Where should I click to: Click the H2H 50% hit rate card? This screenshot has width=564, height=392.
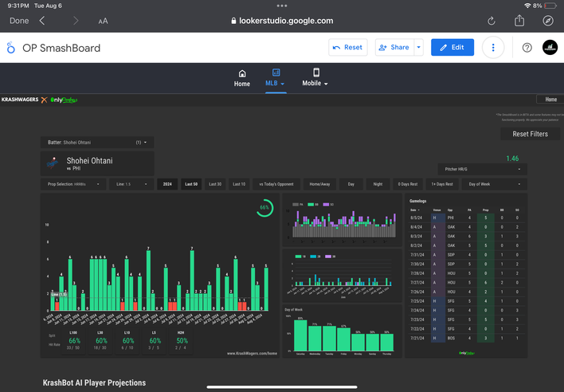(x=181, y=340)
